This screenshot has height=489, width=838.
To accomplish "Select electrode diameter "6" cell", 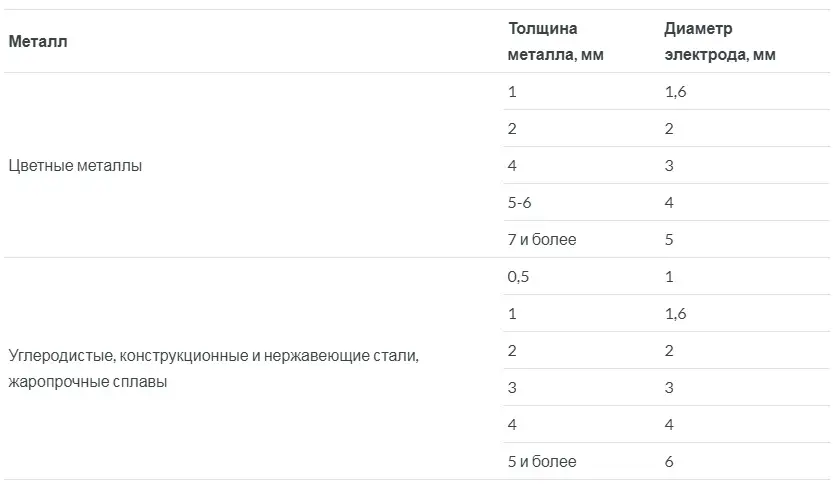I will [x=669, y=462].
